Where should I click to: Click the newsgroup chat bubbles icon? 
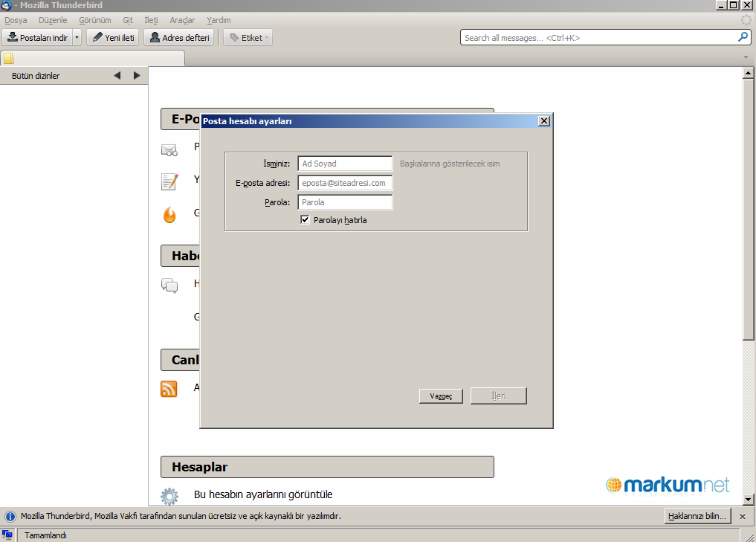169,285
